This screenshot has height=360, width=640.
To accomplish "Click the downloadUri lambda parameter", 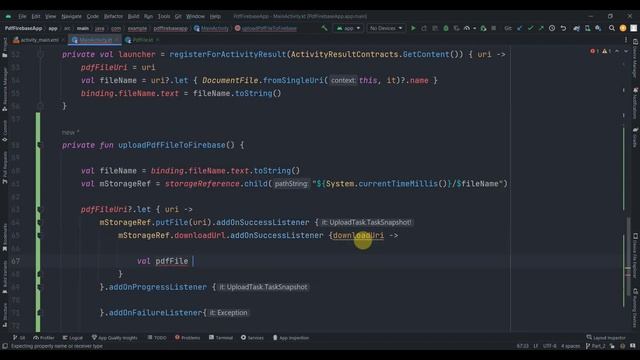I will (358, 236).
